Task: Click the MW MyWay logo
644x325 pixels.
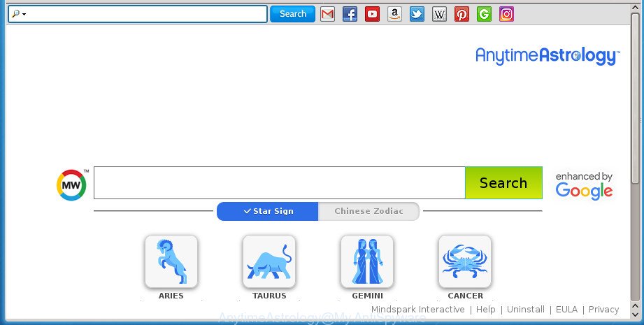Action: pos(71,185)
